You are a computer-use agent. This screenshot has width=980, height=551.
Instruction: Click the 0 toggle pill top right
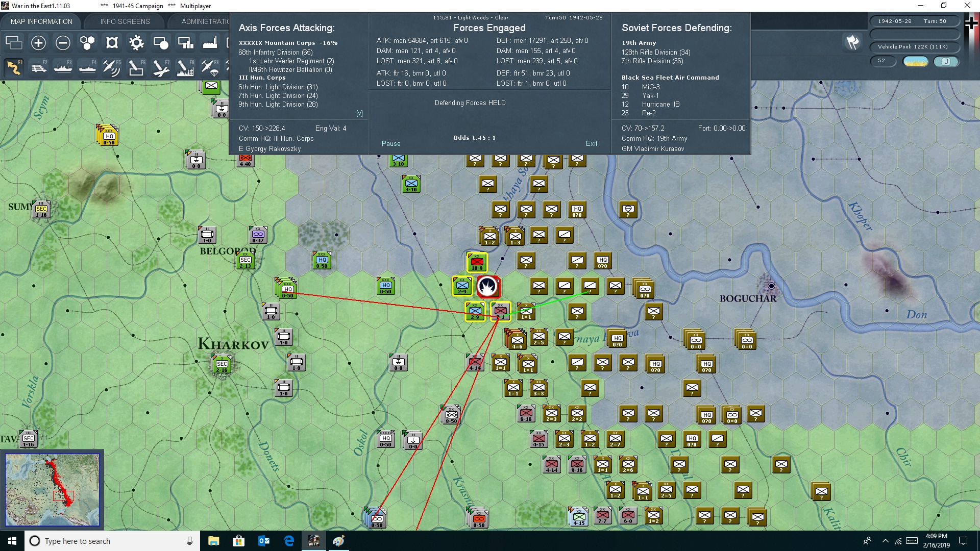pyautogui.click(x=946, y=61)
